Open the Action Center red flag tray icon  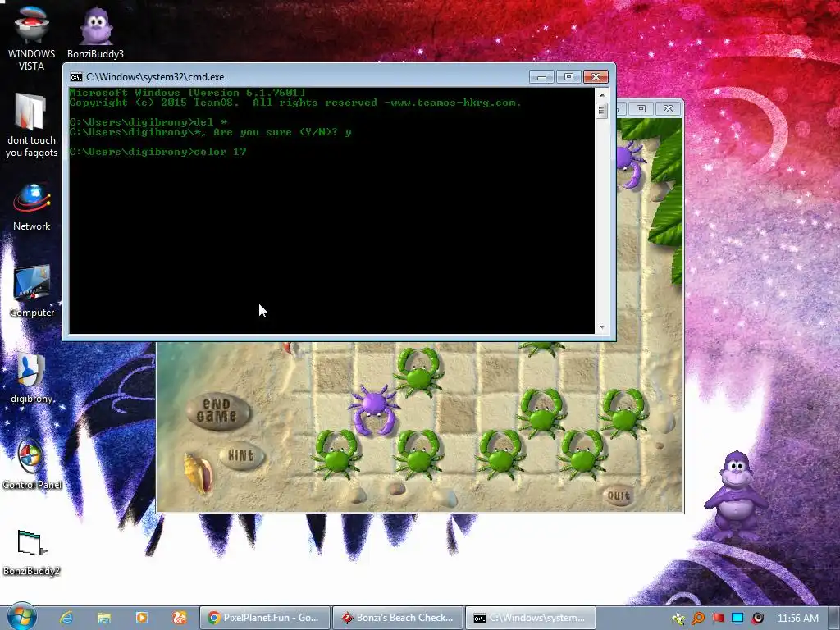(718, 619)
